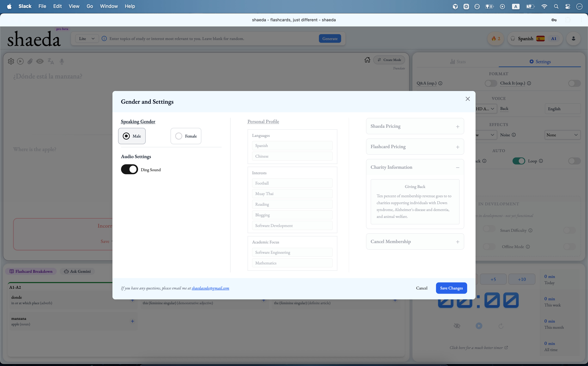This screenshot has height=366, width=588.
Task: Switch to the Stats tab
Action: coord(458,62)
